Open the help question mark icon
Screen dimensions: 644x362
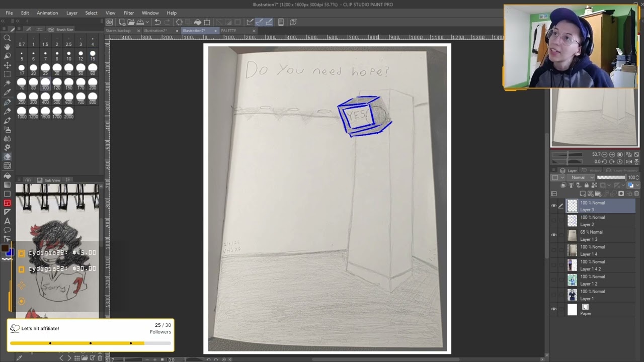click(293, 22)
